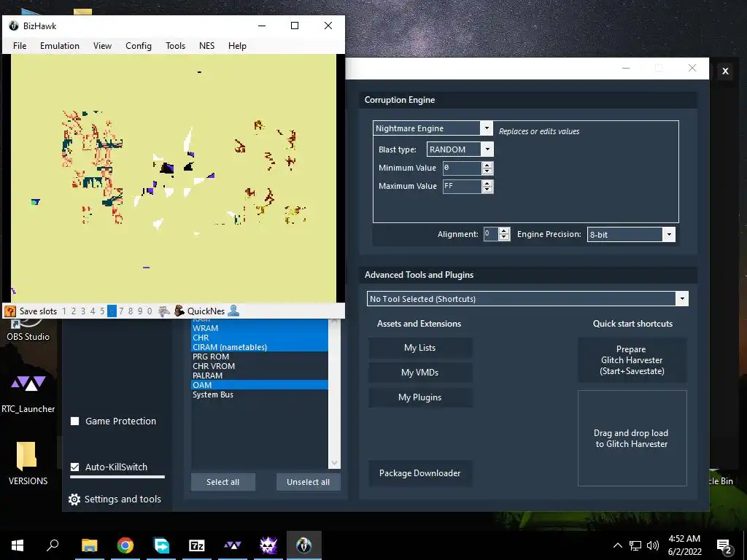Open the No Tool Selected (Shortcuts) dropdown
This screenshot has width=747, height=560.
click(x=682, y=299)
